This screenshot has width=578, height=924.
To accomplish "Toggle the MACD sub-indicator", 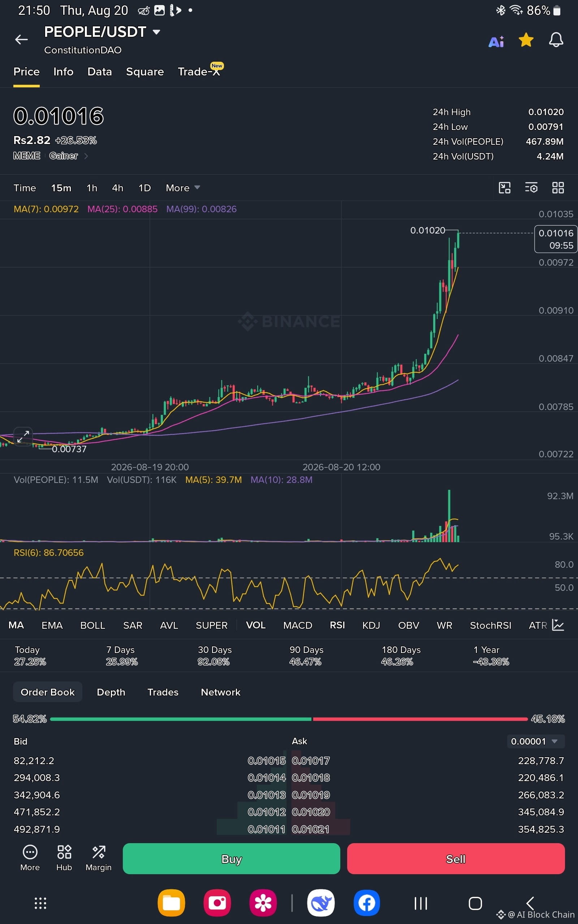I will (298, 625).
